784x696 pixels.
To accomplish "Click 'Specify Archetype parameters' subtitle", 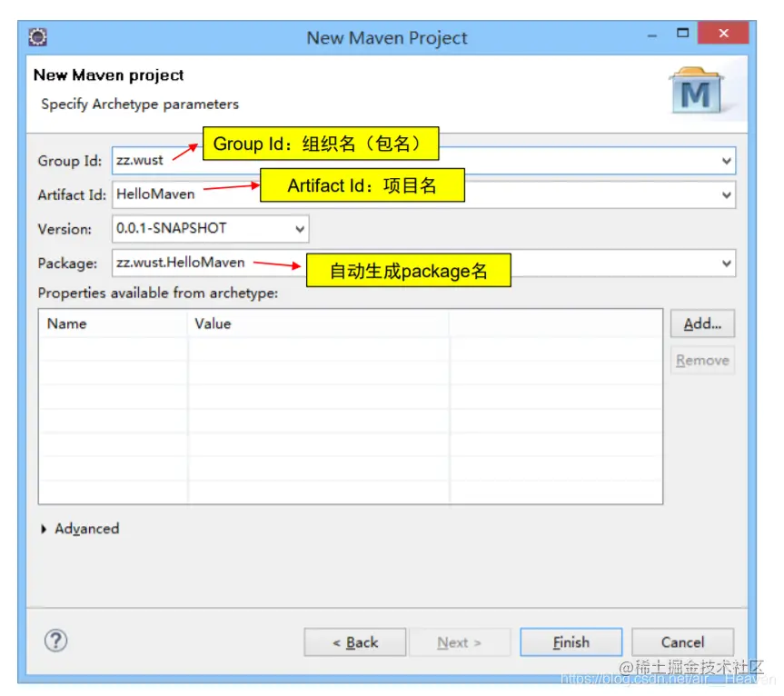I will coord(140,104).
